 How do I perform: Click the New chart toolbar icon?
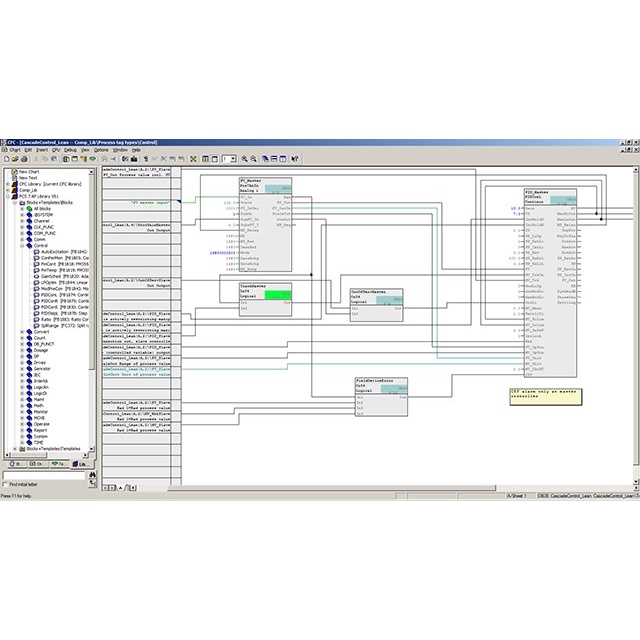tap(5, 159)
